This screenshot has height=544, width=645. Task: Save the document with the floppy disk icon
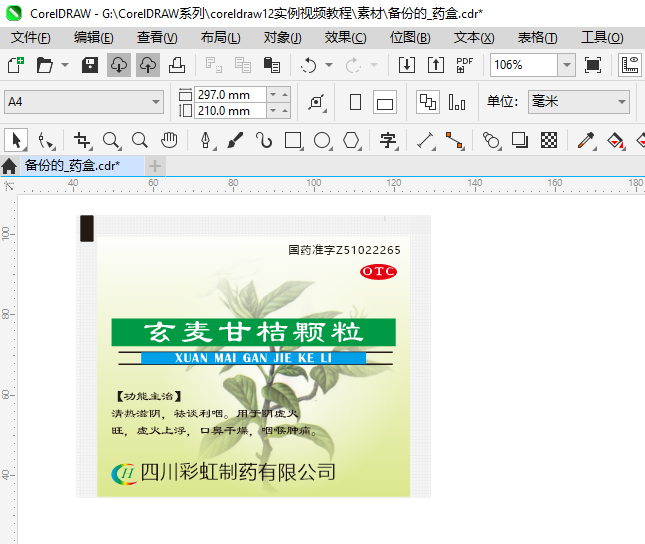coord(90,65)
